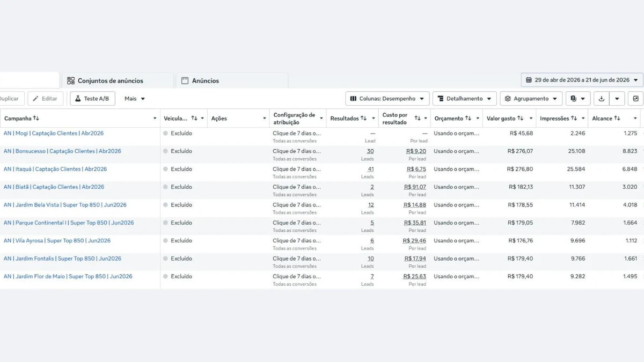Click the R$ 45,68 amount spent value
The height and width of the screenshot is (362, 644).
tap(520, 133)
